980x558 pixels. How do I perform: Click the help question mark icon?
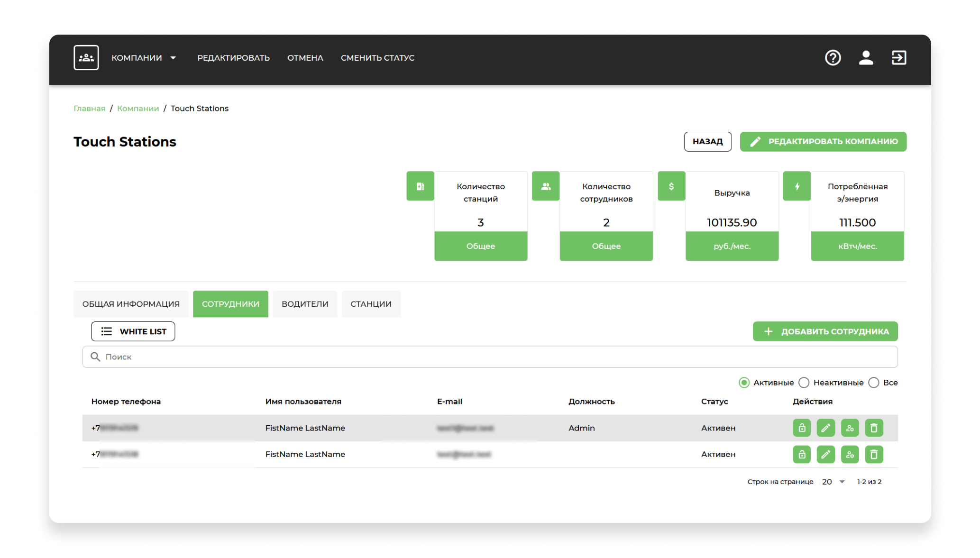tap(833, 58)
